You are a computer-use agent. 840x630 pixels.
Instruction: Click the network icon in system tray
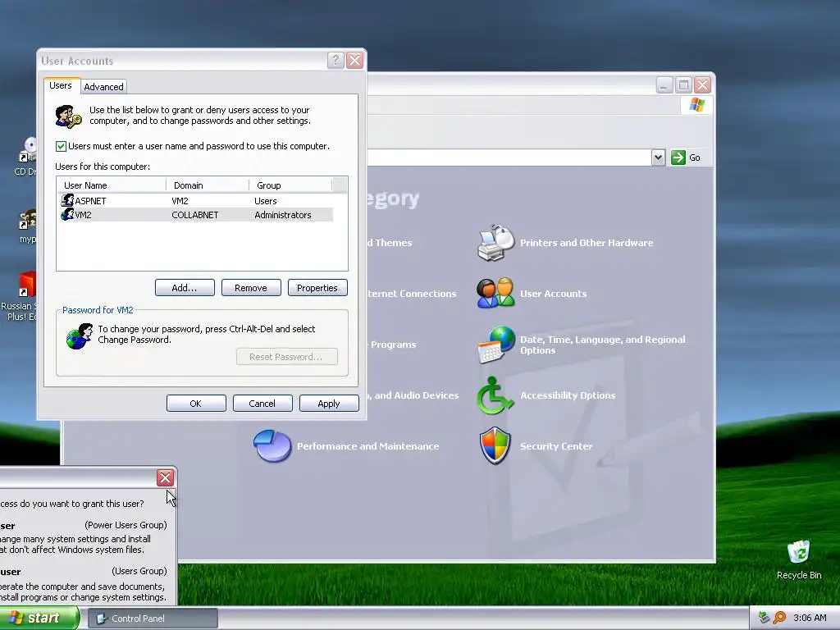764,618
